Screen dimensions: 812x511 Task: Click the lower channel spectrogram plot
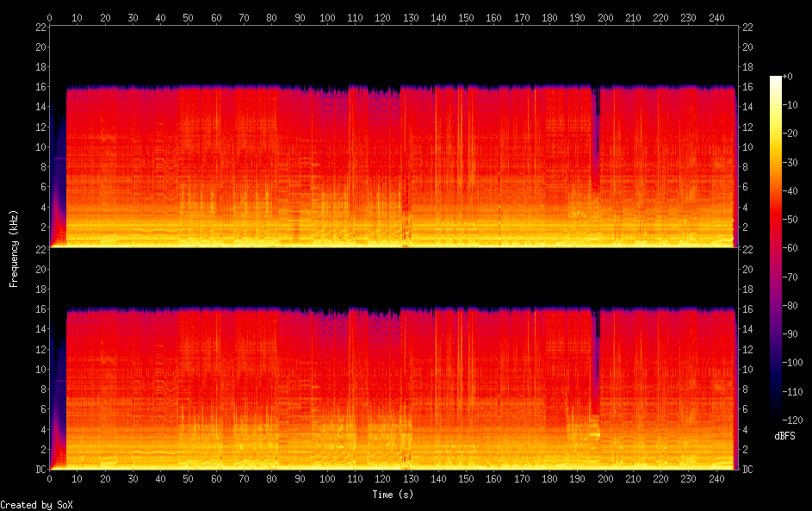394,358
